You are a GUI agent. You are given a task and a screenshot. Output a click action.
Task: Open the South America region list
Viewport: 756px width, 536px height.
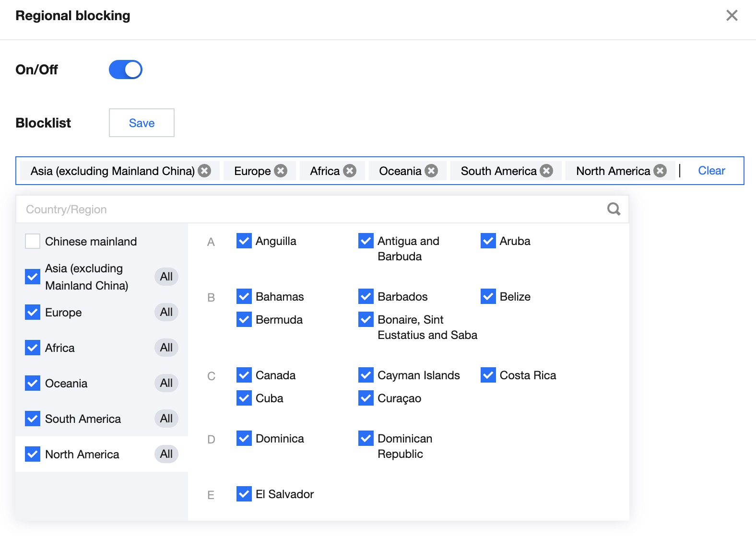click(x=83, y=419)
